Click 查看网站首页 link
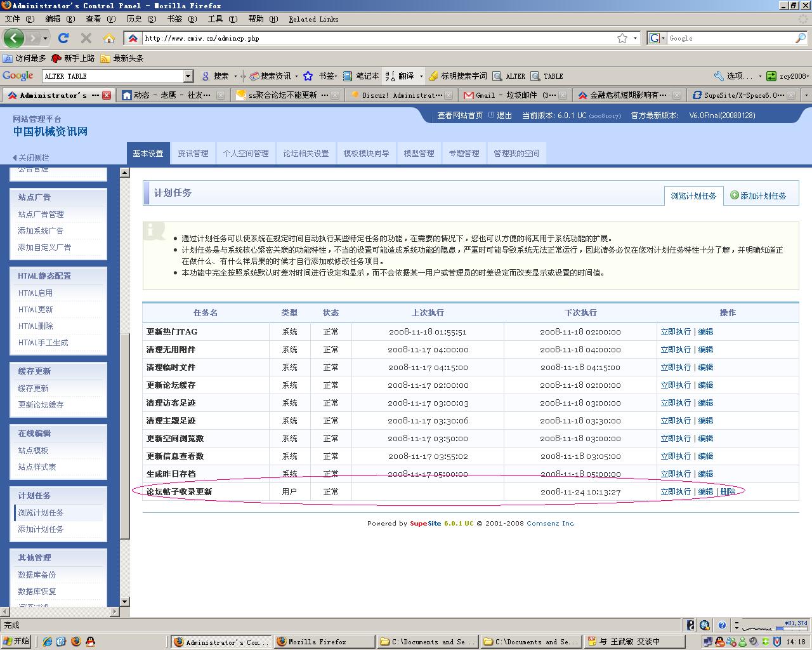 (x=460, y=116)
